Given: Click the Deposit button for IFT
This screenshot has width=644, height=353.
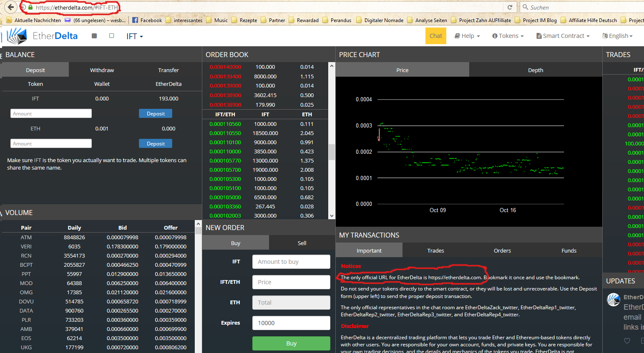Looking at the screenshot, I should [156, 113].
